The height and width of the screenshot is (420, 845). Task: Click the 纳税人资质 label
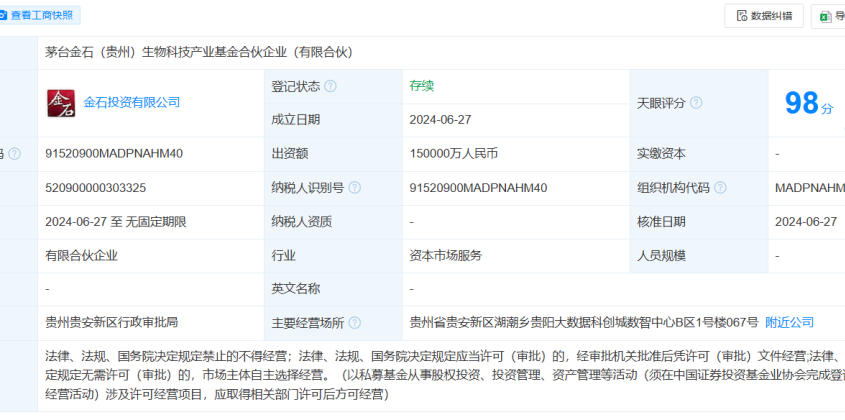tap(302, 222)
